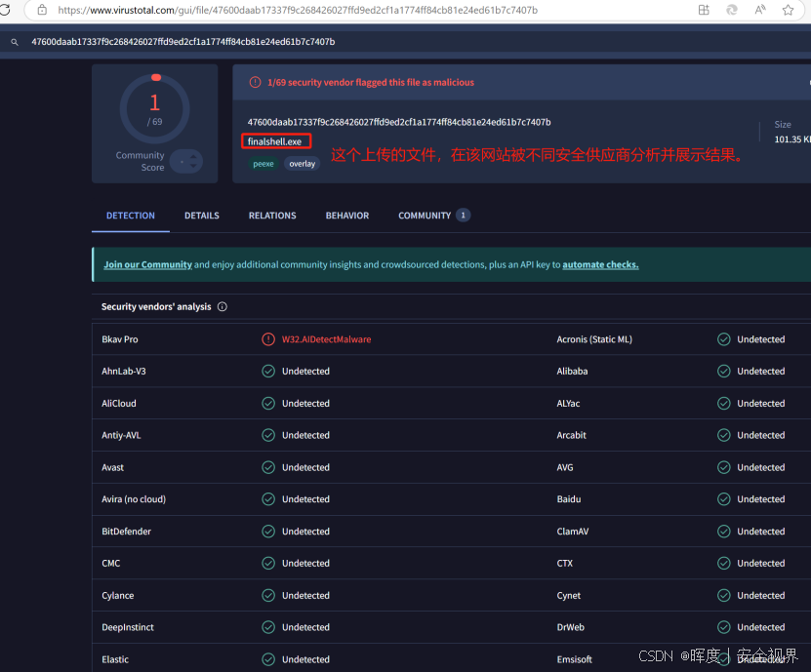Viewport: 811px width, 672px height.
Task: Click the VirusTotal search magnifier icon
Action: (15, 42)
